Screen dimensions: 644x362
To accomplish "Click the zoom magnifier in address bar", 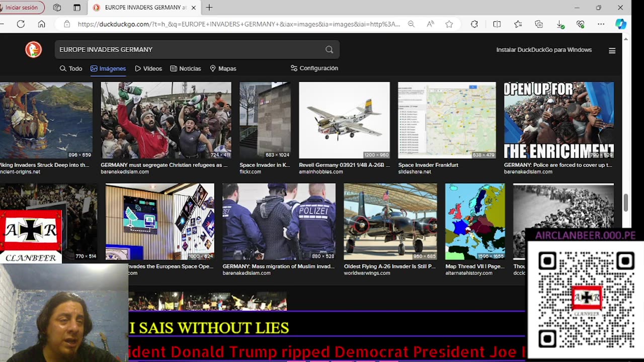I will click(411, 24).
